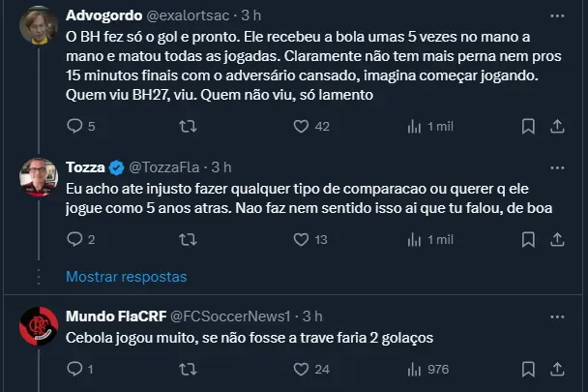Viewport: 588px width, 392px height.
Task: View analytics of Advogordo's tweet
Action: coord(414,126)
